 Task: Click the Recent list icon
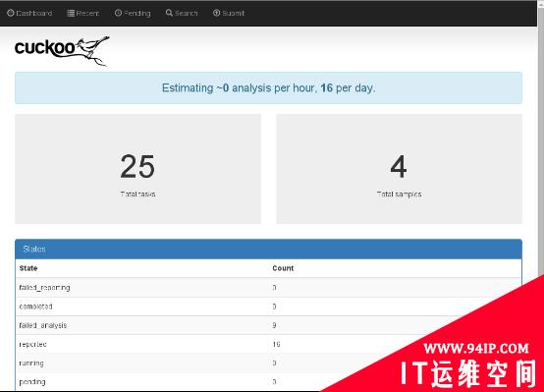point(71,13)
